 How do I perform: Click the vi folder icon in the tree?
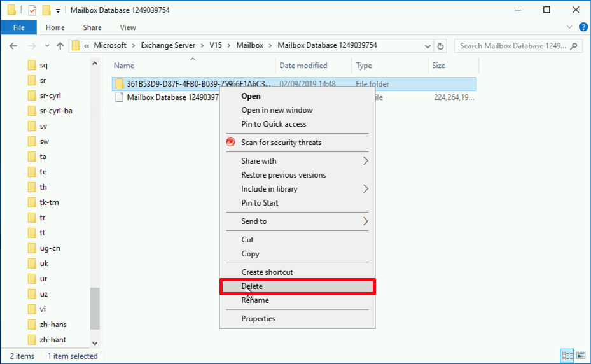(x=32, y=309)
